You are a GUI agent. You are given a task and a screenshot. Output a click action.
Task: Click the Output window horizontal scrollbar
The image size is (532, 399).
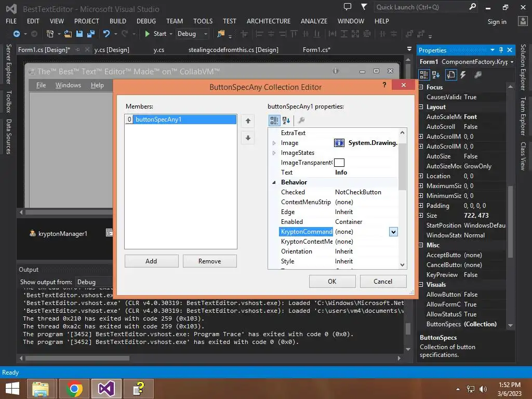coord(77,358)
